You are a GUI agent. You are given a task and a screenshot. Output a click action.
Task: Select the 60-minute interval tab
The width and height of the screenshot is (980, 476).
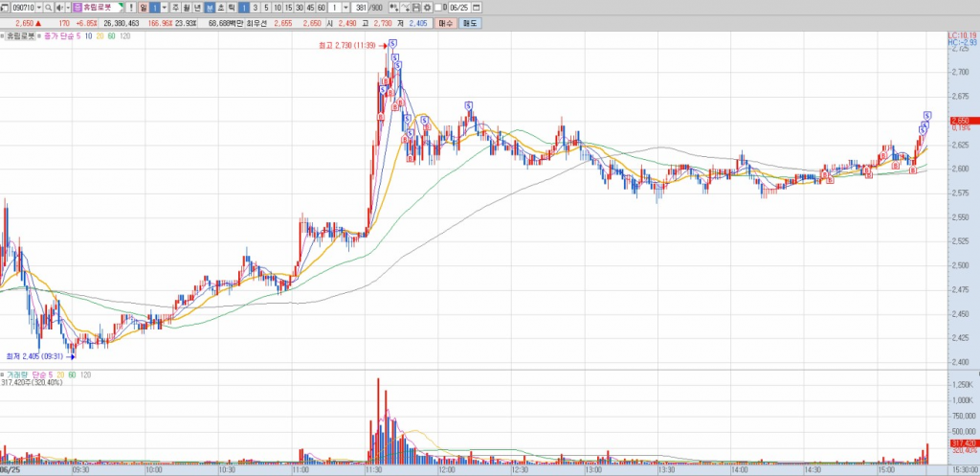pyautogui.click(x=322, y=7)
